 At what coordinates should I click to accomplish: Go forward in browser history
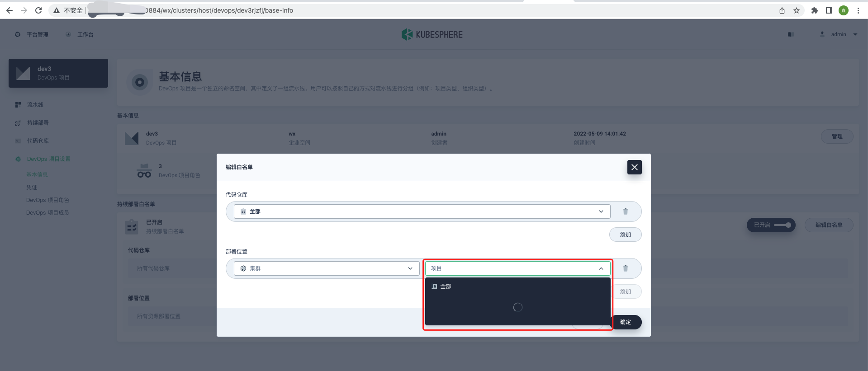tap(24, 10)
